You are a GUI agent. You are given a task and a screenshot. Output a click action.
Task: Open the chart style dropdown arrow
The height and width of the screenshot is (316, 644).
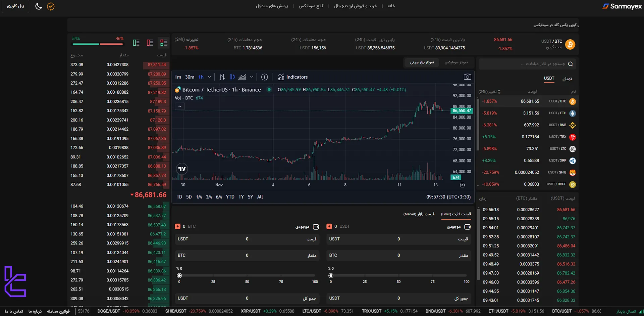click(252, 77)
